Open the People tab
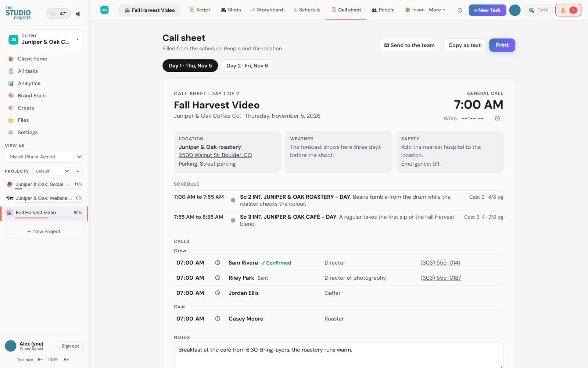 point(383,10)
